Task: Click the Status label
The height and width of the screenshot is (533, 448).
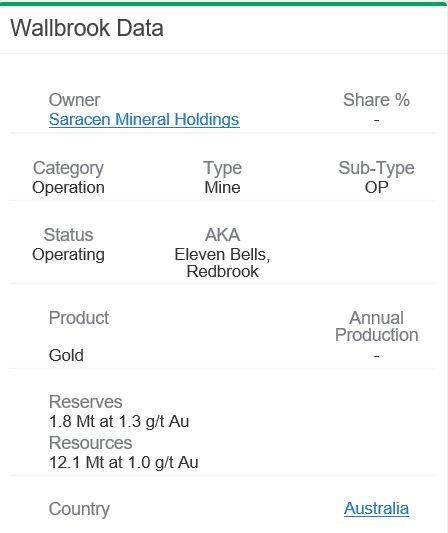Action: (68, 235)
